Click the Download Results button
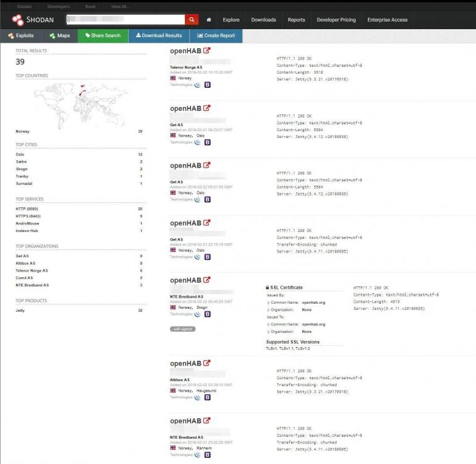This screenshot has width=476, height=464. (x=159, y=35)
